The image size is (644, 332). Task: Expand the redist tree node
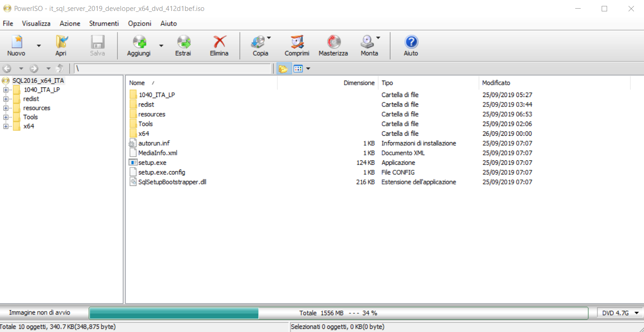5,99
